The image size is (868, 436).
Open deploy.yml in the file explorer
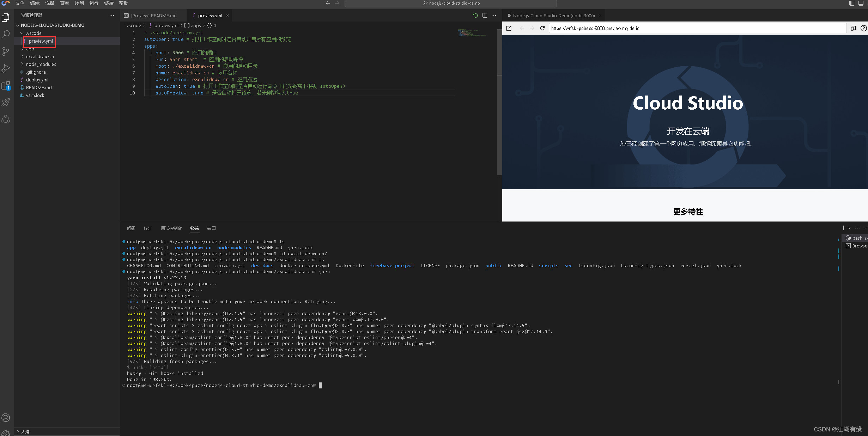tap(37, 80)
